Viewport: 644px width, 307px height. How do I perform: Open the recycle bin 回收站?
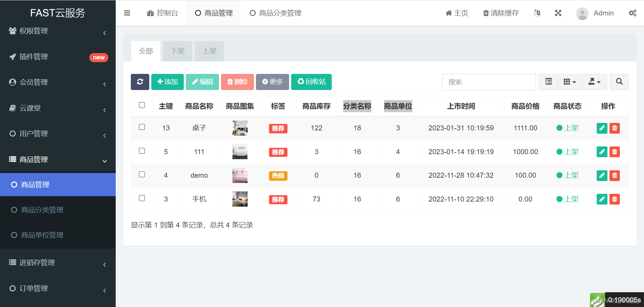tap(311, 82)
